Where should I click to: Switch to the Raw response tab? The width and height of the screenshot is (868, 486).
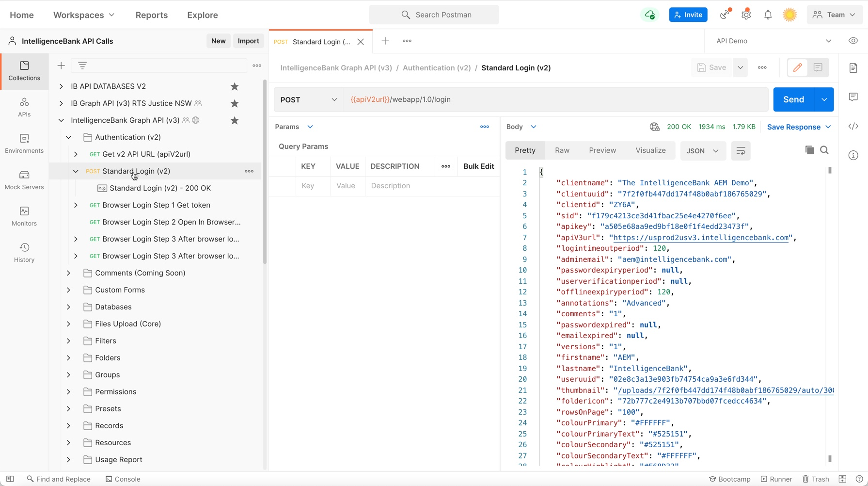562,150
